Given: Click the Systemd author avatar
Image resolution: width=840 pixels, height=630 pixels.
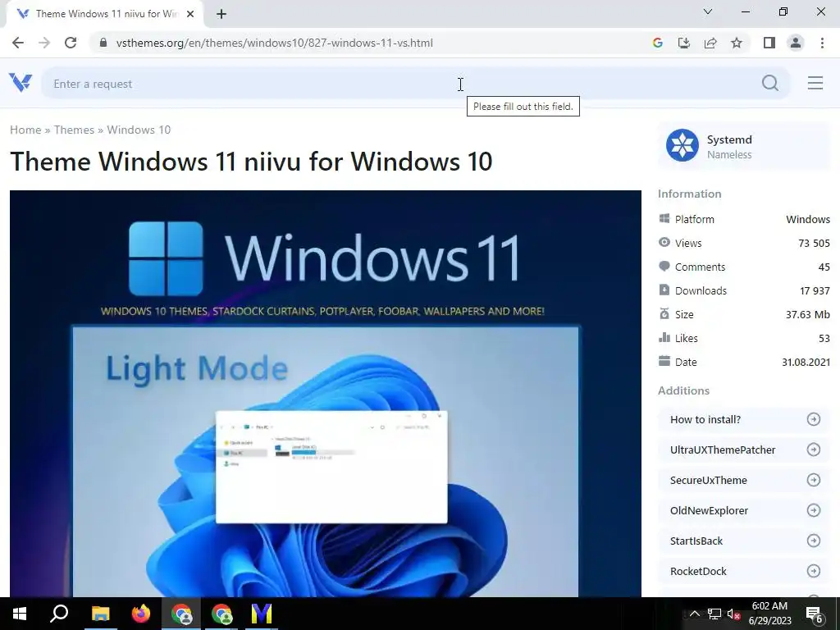Looking at the screenshot, I should click(682, 145).
